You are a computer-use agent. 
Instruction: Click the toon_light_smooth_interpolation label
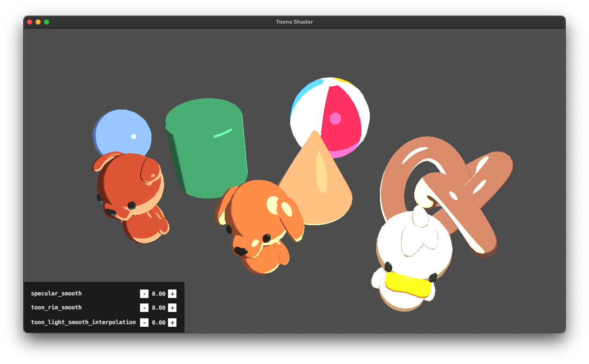point(83,322)
